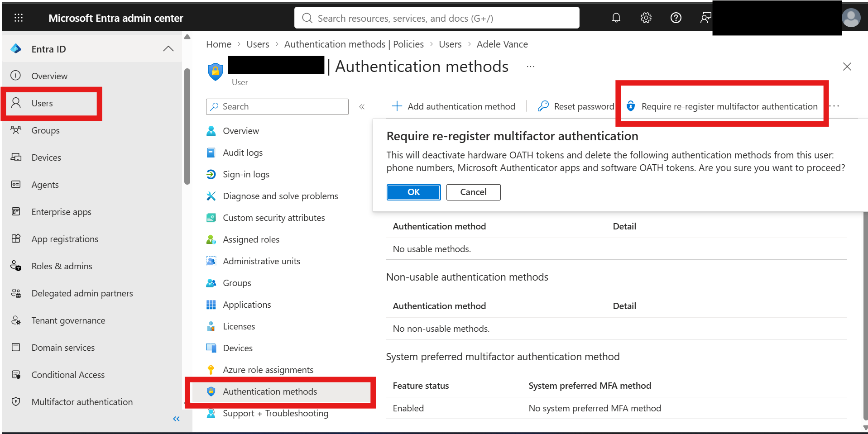Open Tenant governance in the left sidebar
The image size is (868, 434).
(x=68, y=320)
